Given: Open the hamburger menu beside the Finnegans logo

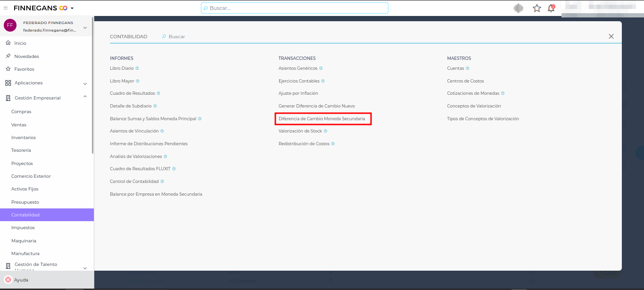Looking at the screenshot, I should pyautogui.click(x=6, y=8).
